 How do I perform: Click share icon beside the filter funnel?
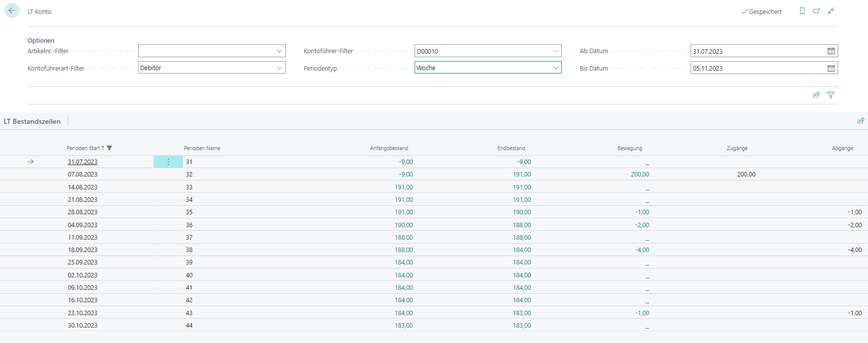[816, 95]
